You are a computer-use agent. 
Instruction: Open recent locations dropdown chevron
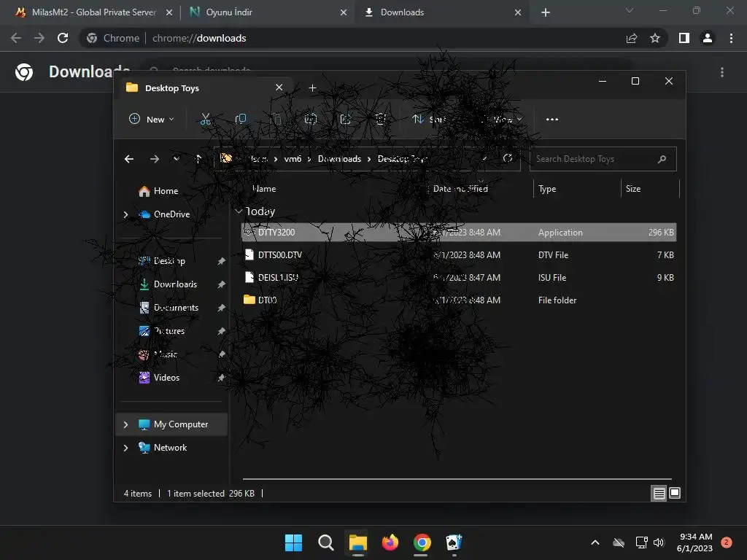click(x=177, y=158)
